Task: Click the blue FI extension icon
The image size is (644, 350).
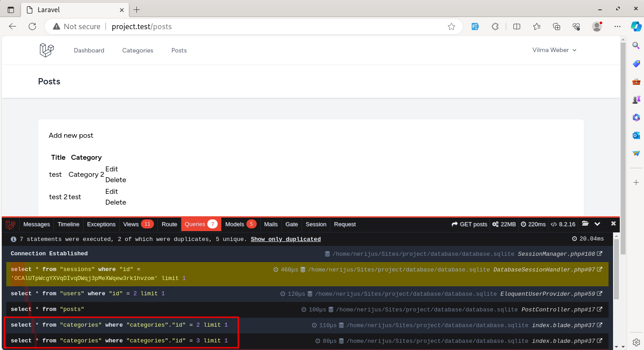Action: 475,26
